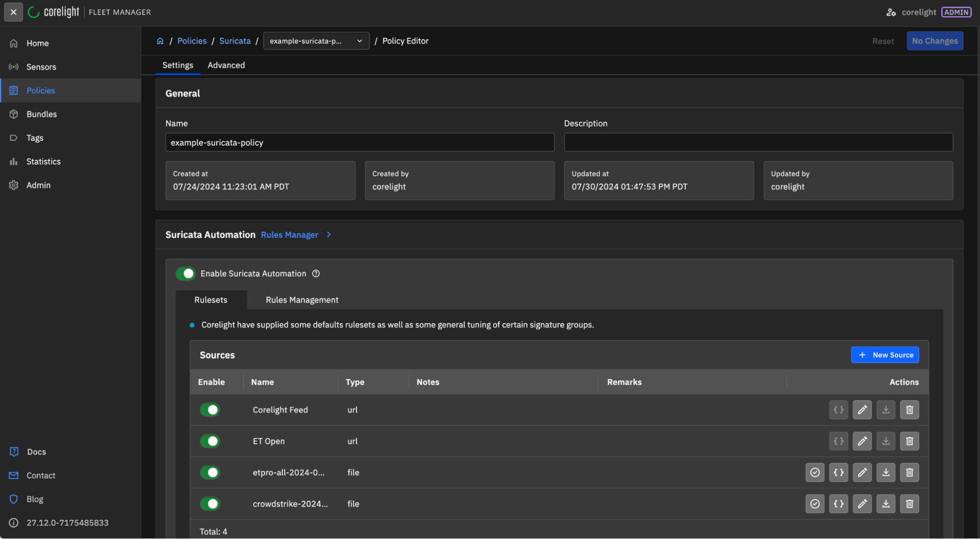Expand Rules Manager chevron arrow

click(329, 235)
